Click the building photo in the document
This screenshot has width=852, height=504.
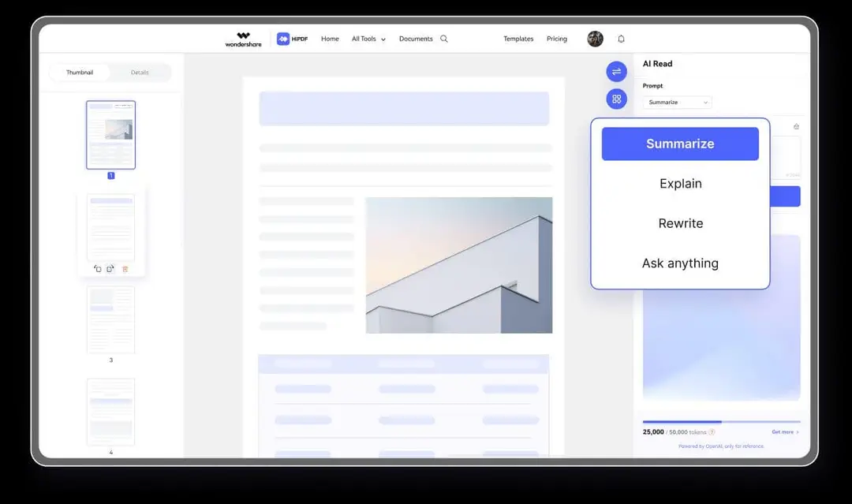(459, 265)
